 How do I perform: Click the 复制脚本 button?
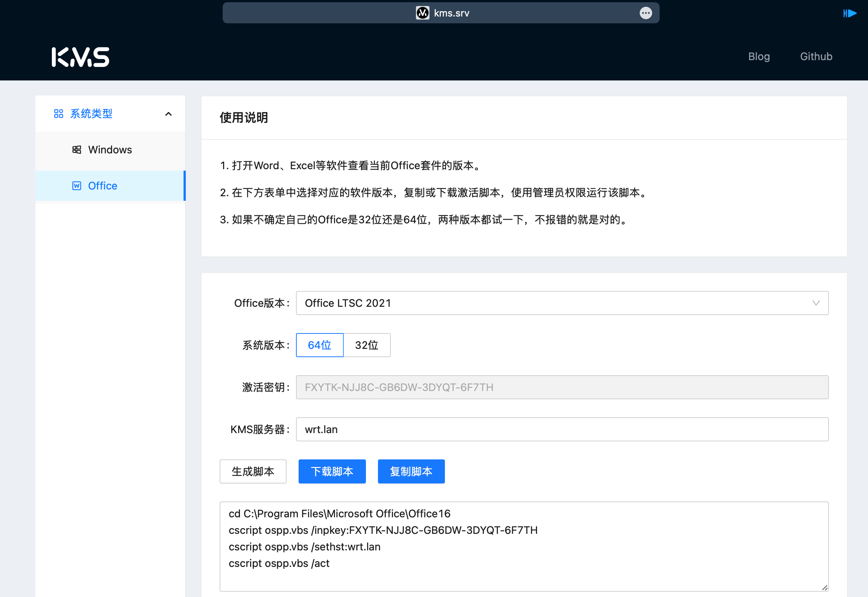411,471
